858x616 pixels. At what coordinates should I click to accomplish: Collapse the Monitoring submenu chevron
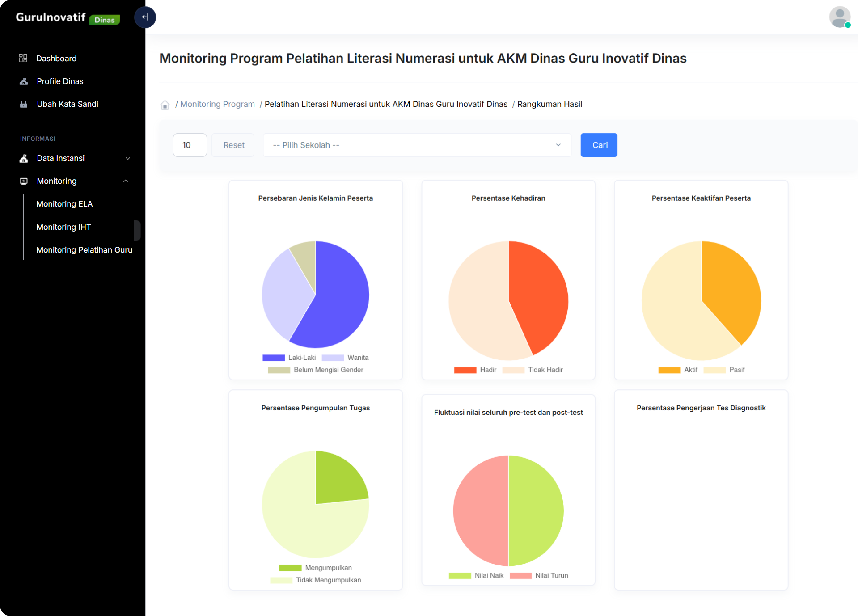pos(126,181)
